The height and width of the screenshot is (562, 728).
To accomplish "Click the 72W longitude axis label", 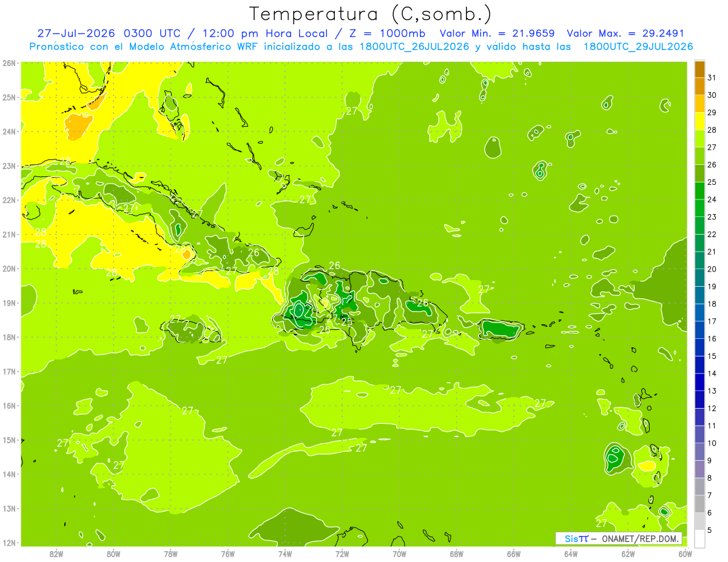I will point(342,554).
